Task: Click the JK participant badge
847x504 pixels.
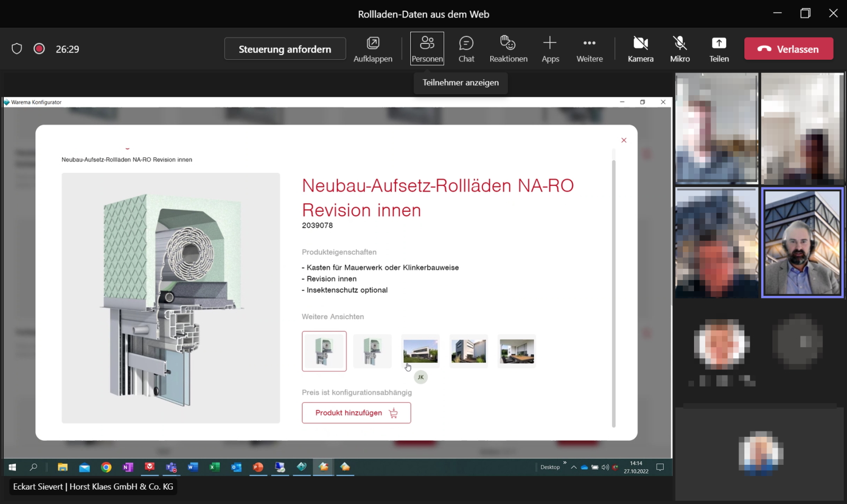Action: (x=420, y=377)
